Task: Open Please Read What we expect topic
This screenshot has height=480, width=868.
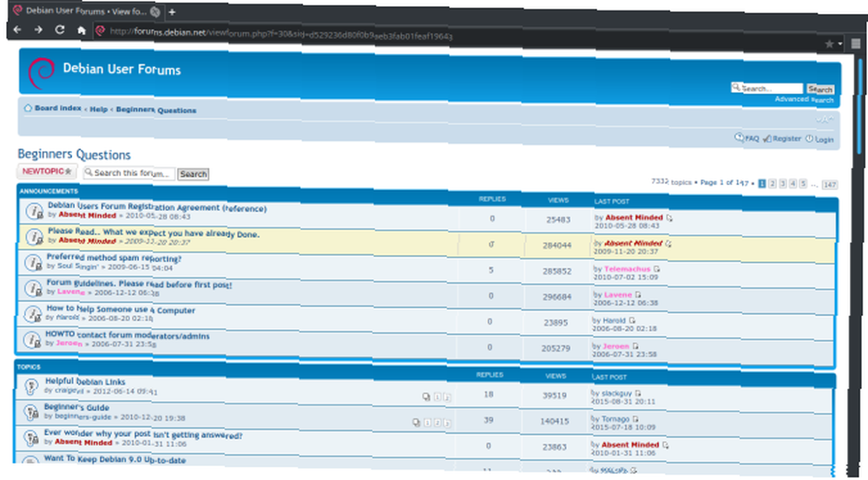Action: click(x=154, y=233)
